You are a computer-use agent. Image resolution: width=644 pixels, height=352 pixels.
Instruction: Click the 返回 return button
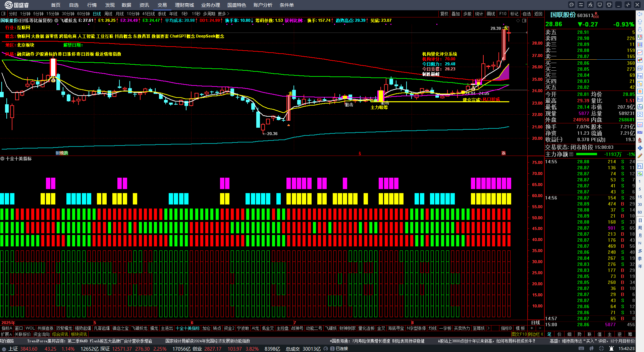(x=538, y=14)
